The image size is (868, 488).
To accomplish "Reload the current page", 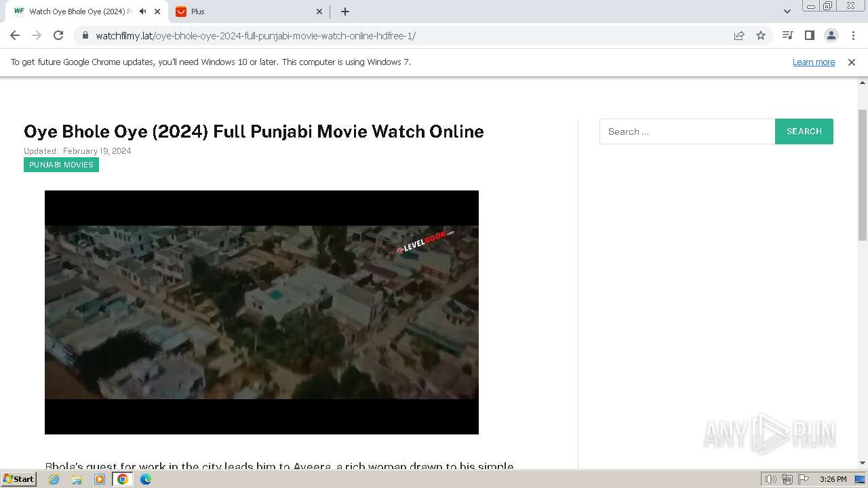I will (58, 35).
